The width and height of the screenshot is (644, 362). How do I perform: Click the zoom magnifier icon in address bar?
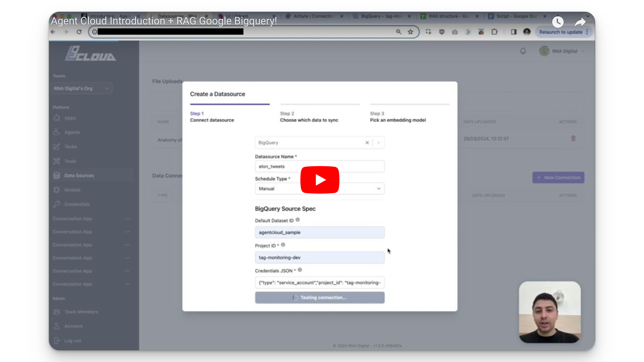[398, 32]
